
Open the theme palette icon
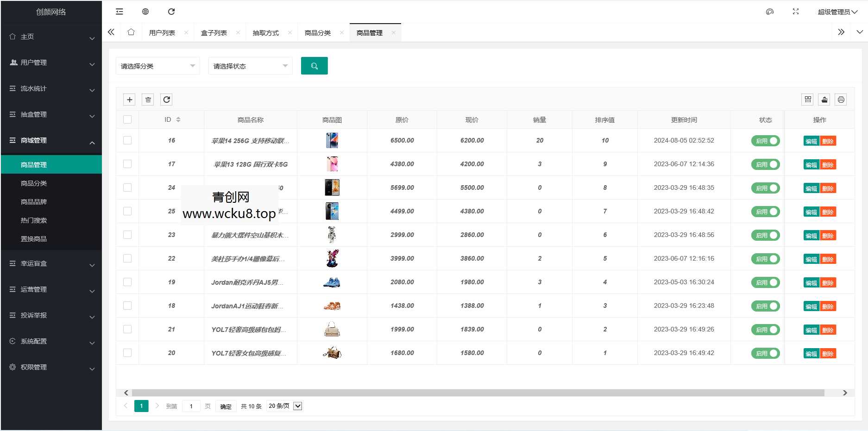[x=770, y=12]
